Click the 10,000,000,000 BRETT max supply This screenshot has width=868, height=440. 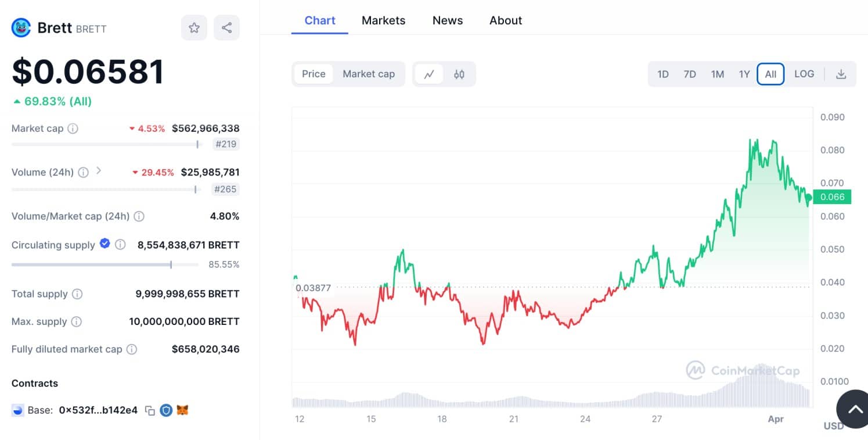click(184, 321)
